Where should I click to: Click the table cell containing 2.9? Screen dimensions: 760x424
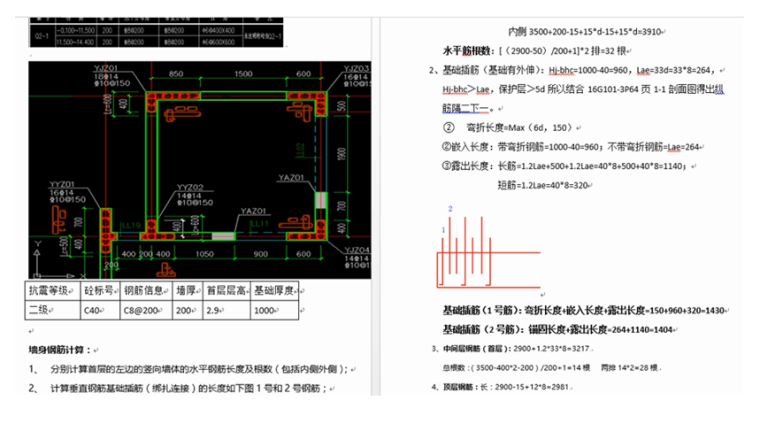[x=219, y=311]
